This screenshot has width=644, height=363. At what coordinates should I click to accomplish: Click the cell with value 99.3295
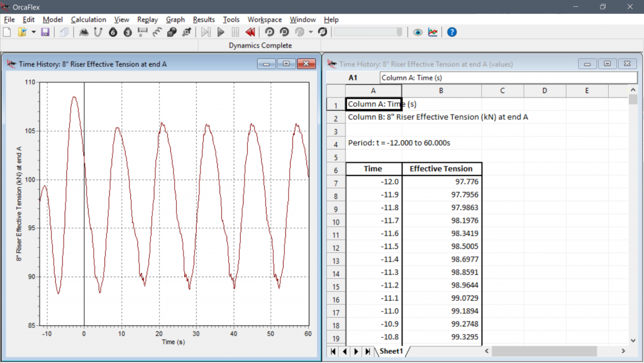[442, 337]
